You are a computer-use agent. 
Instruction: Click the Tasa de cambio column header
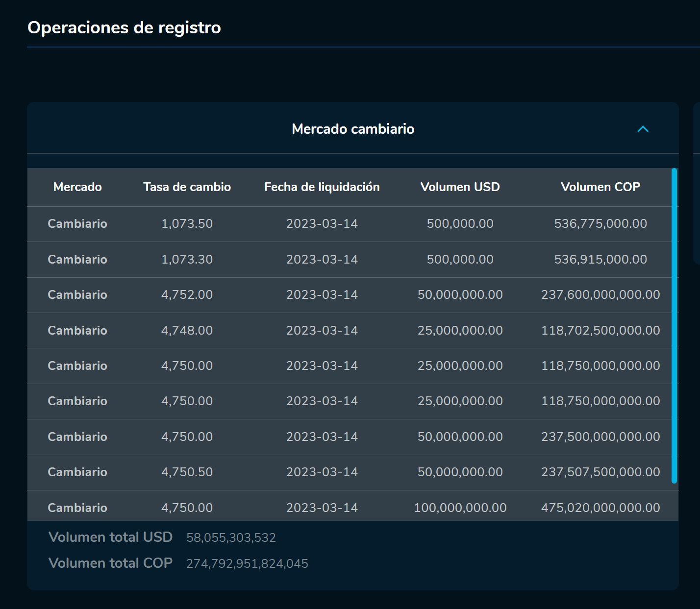(x=187, y=187)
